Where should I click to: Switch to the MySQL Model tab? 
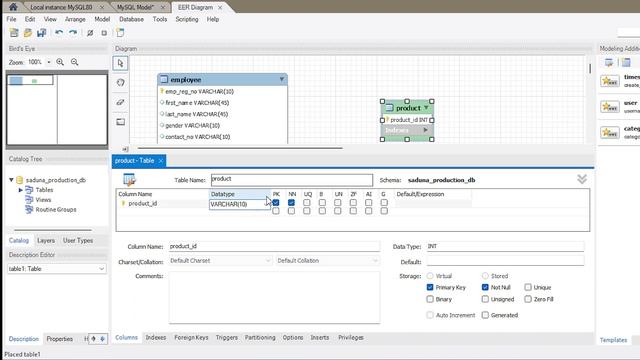pyautogui.click(x=135, y=7)
